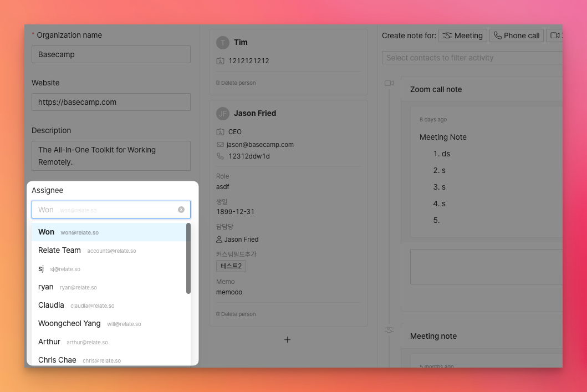The image size is (587, 392).
Task: Click the plus icon to add person
Action: [288, 340]
